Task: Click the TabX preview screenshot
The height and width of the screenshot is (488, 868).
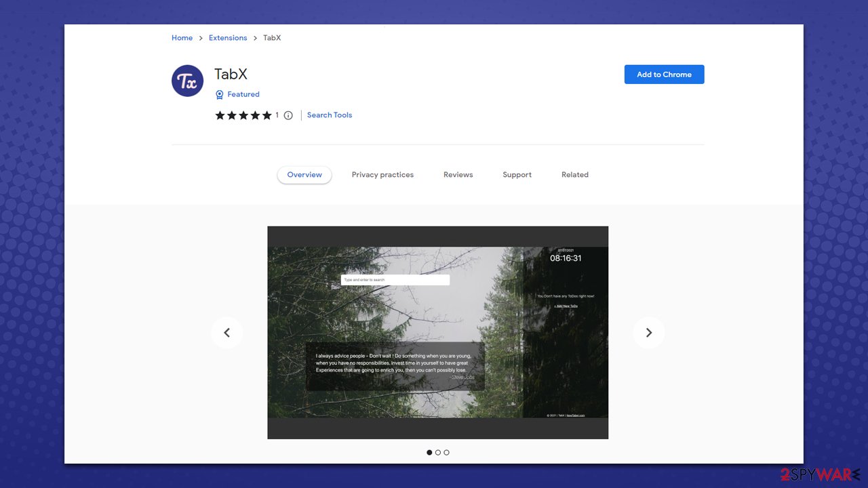Action: (437, 332)
